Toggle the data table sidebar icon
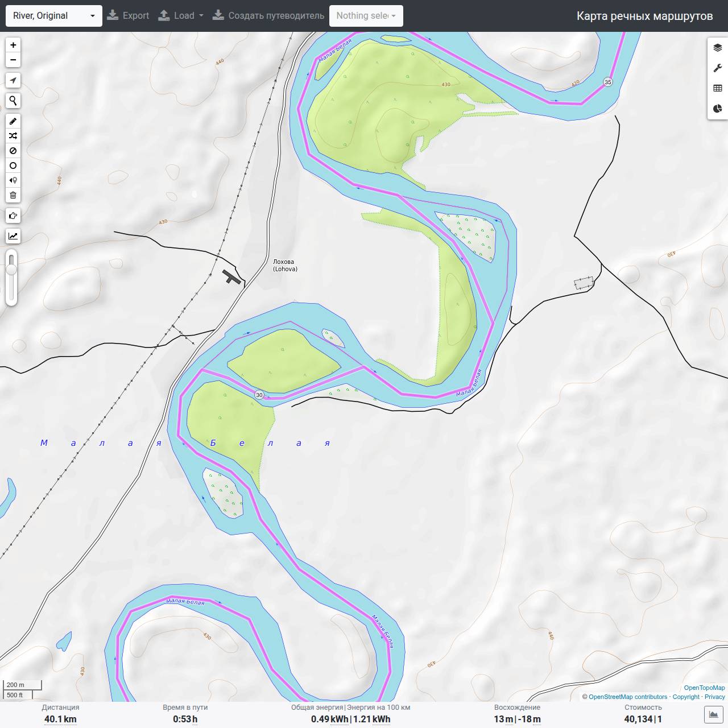The image size is (728, 728). [718, 89]
